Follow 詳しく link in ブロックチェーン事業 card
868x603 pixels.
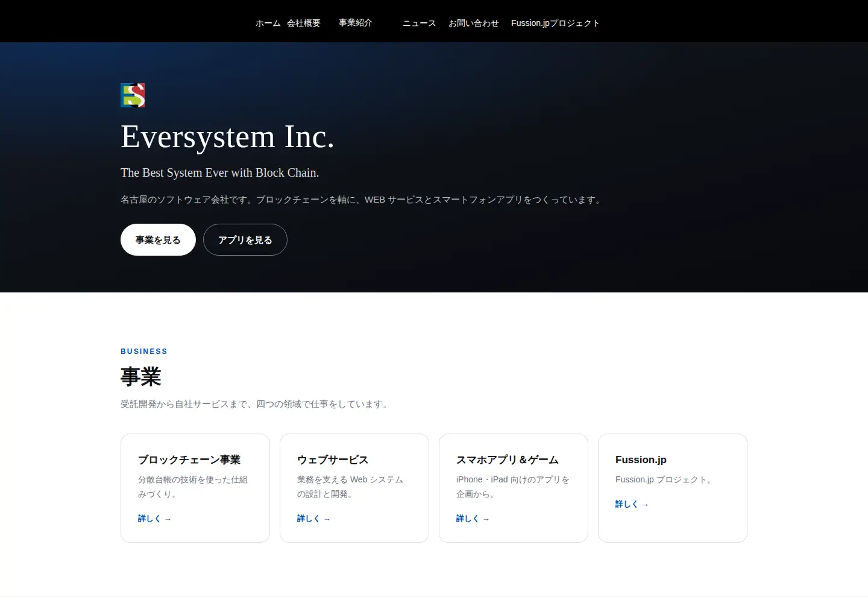(155, 519)
